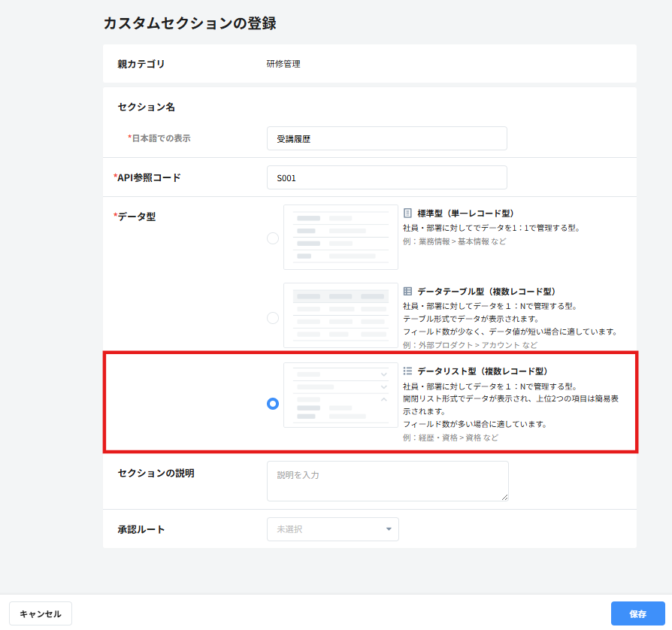Select the データテーブル型 radio button
Image resolution: width=672 pixels, height=630 pixels.
[x=273, y=318]
